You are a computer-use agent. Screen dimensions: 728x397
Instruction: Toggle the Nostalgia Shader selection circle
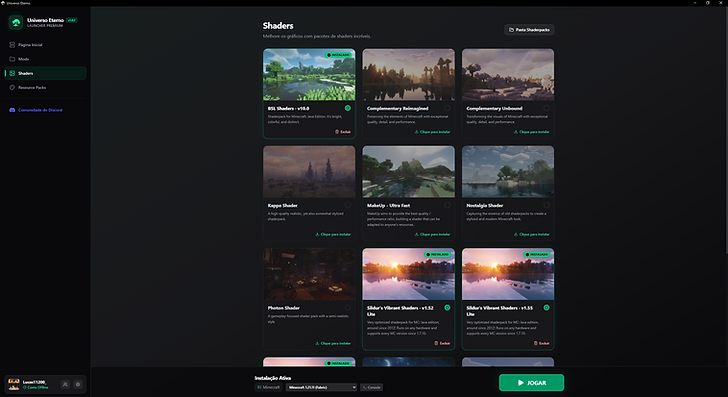click(x=546, y=205)
